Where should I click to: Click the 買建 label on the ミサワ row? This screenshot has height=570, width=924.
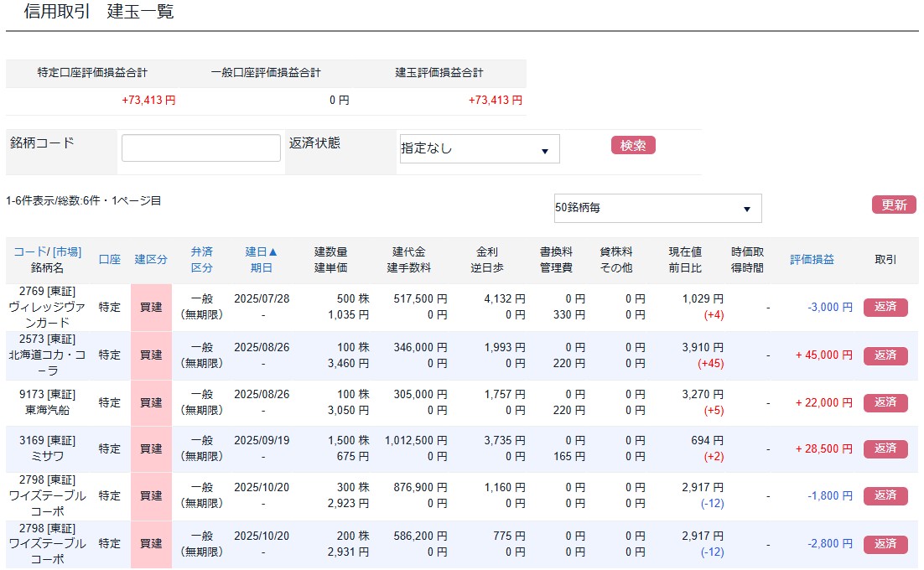(151, 448)
